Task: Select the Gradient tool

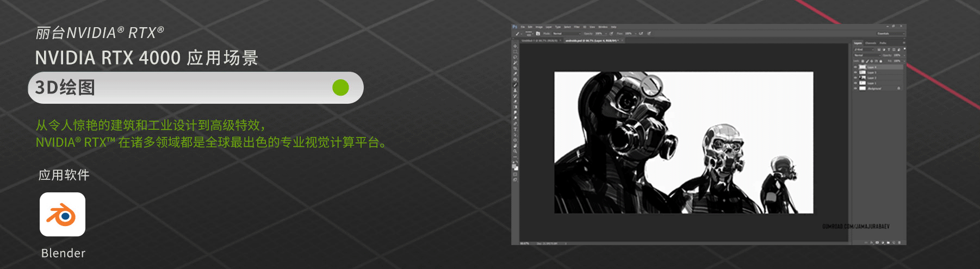Action: point(515,107)
